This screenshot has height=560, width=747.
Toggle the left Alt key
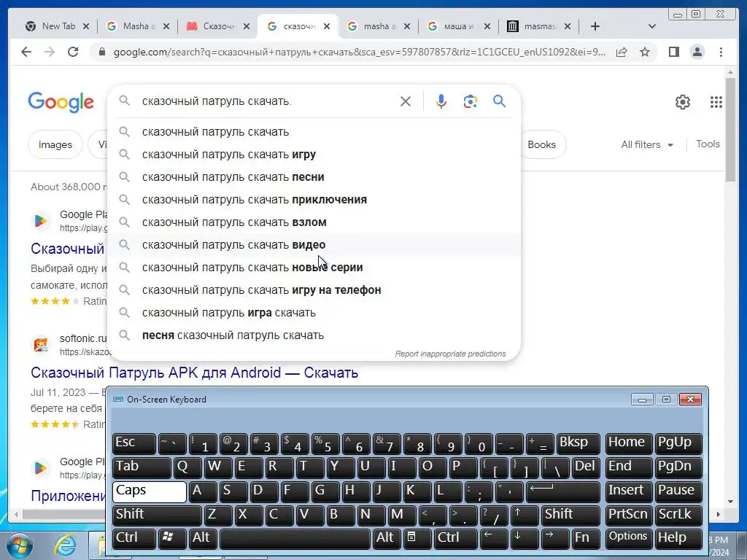point(204,537)
